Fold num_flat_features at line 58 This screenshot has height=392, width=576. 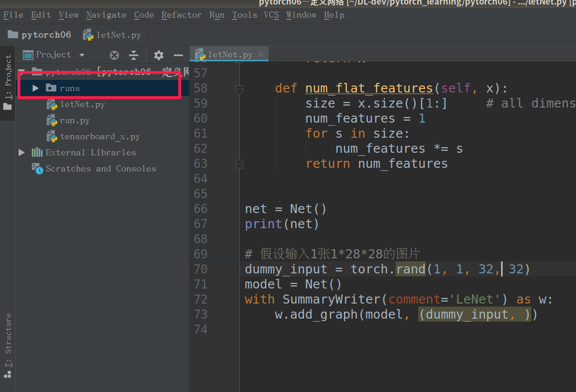tap(240, 89)
